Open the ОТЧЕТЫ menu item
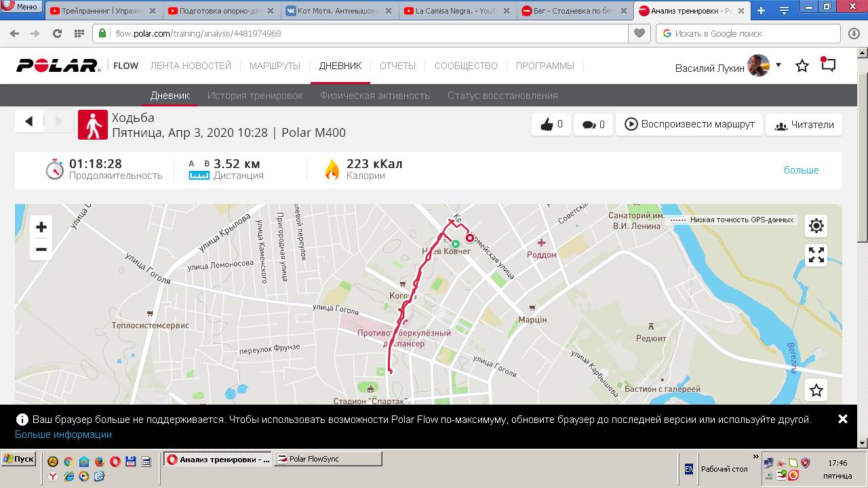 (397, 66)
